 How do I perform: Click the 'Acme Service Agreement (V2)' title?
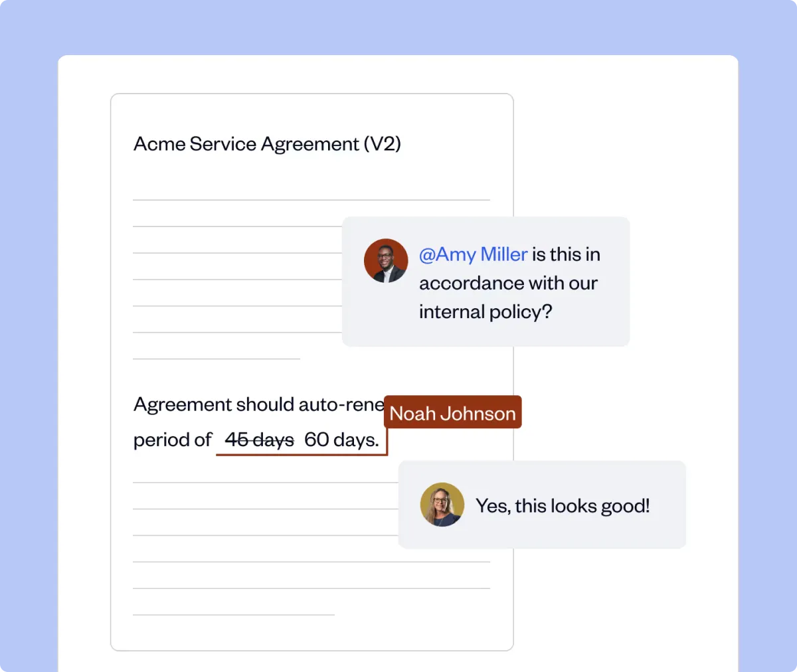coord(267,144)
